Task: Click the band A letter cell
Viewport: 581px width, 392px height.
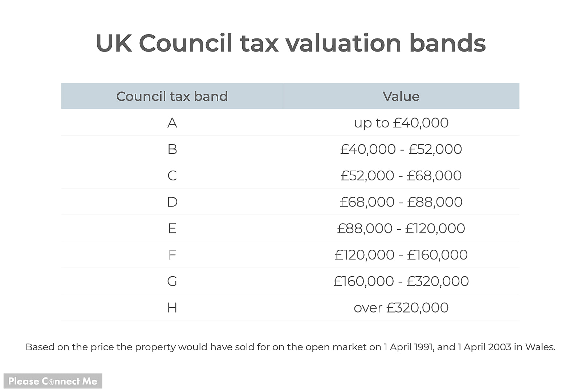Action: pos(172,123)
